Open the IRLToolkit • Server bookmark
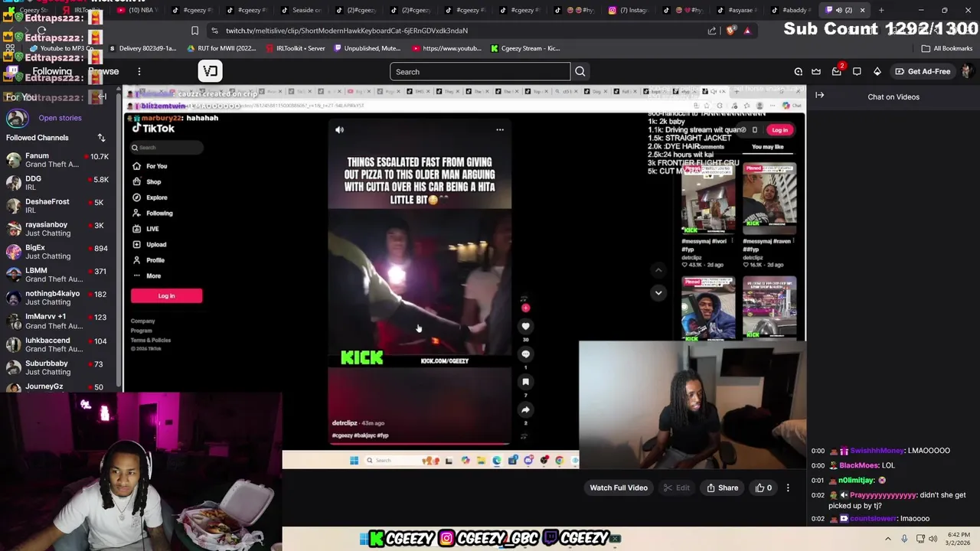980x551 pixels. (295, 48)
